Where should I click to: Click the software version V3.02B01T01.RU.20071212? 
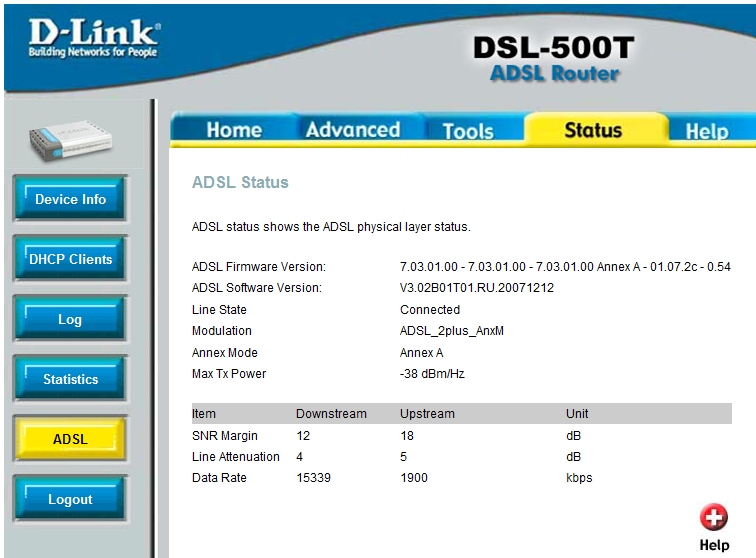click(x=477, y=288)
